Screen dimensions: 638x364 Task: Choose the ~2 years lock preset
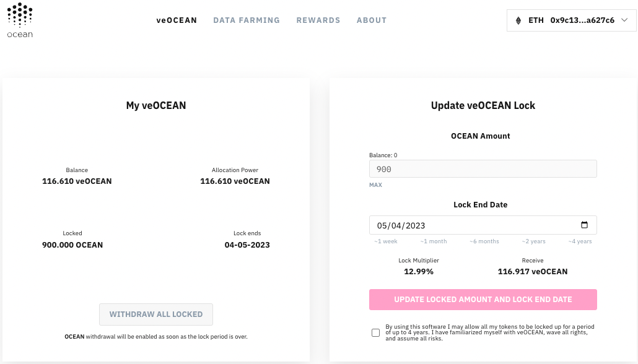coord(533,241)
